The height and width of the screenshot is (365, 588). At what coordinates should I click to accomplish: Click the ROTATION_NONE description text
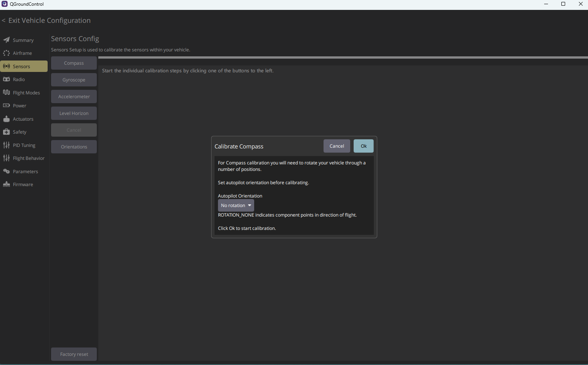tap(287, 215)
